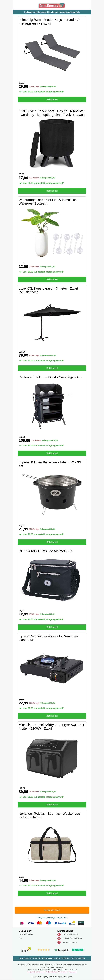Open the 'Wat is DealDonkey?' link
This screenshot has width=104, height=980.
click(x=26, y=934)
